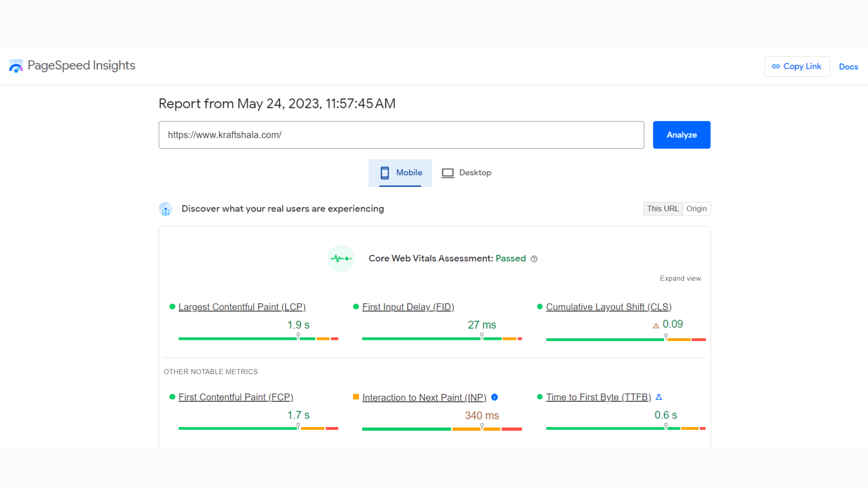
Task: Switch to the Mobile tab
Action: click(400, 173)
